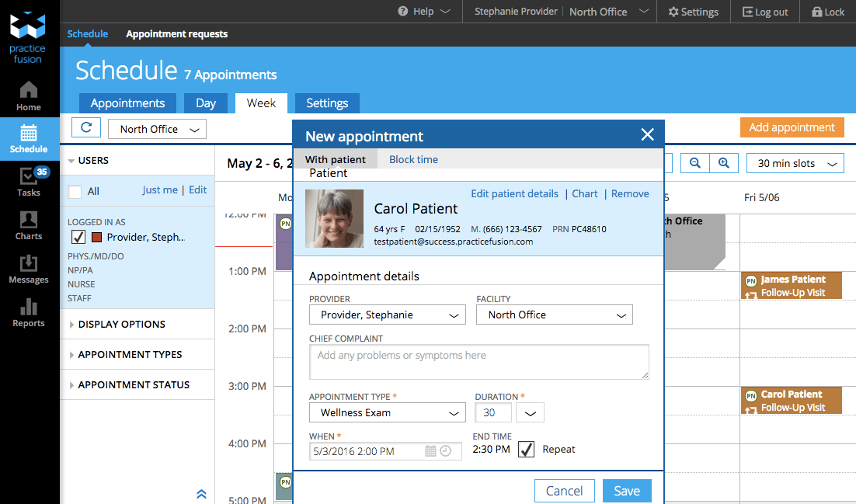Toggle the Repeat checkbox

point(527,449)
